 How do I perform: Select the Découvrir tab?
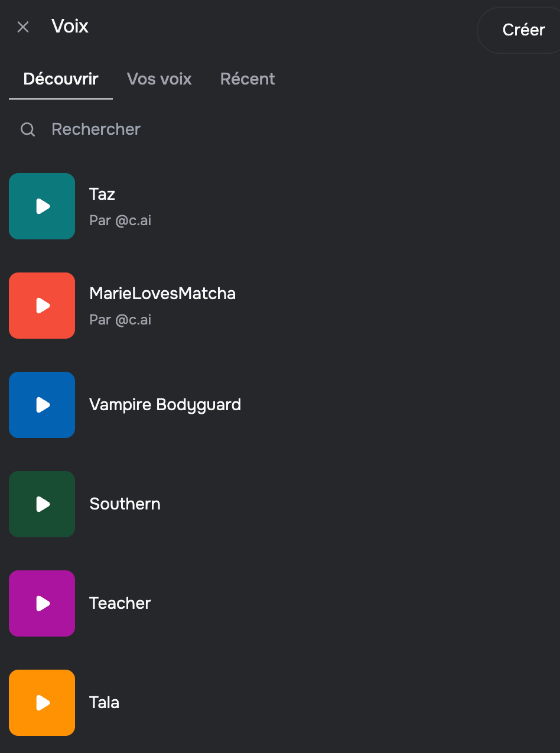(61, 79)
